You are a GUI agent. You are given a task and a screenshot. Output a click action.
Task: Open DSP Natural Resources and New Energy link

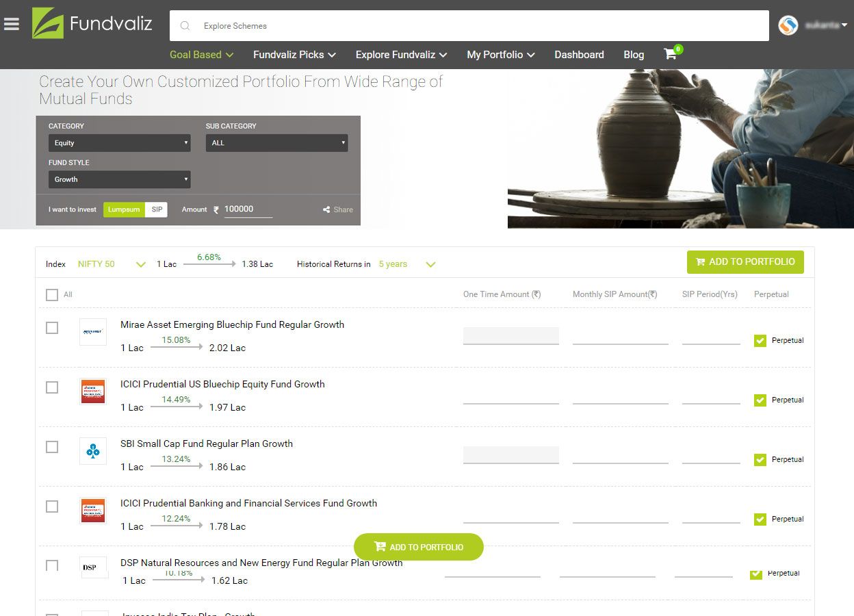(x=261, y=563)
